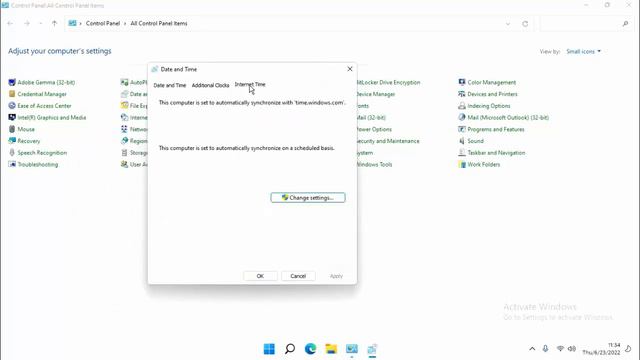Open recent locations dropdown arrow

pyautogui.click(x=40, y=24)
